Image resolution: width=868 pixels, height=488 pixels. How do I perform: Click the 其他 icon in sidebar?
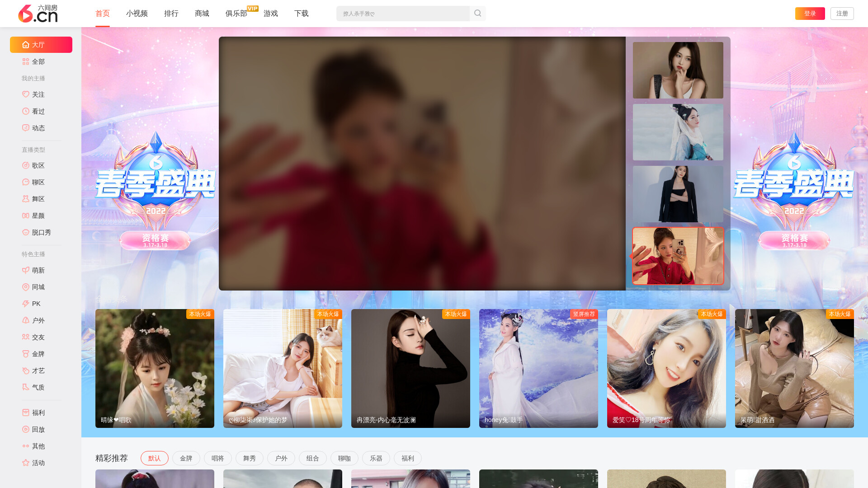(x=26, y=446)
